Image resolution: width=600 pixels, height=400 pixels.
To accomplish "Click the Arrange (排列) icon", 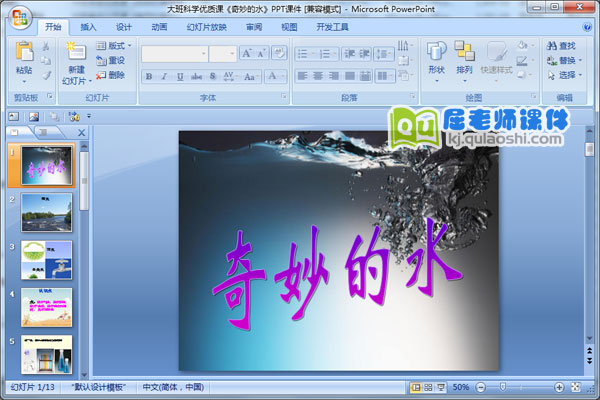I will click(x=464, y=51).
